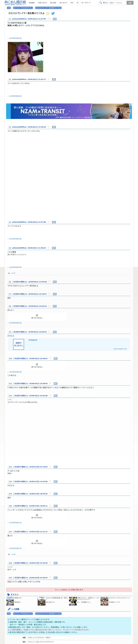Like post 2 via its heart icon
This screenshot has width=138, height=644.
(49, 79)
